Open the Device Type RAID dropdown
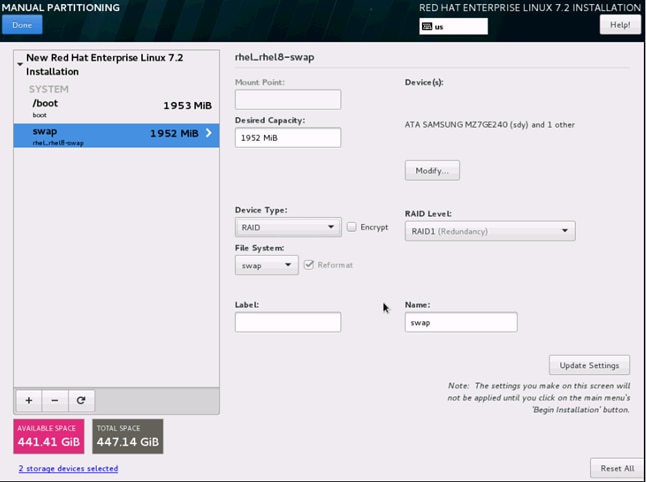This screenshot has width=646, height=482. pyautogui.click(x=288, y=227)
